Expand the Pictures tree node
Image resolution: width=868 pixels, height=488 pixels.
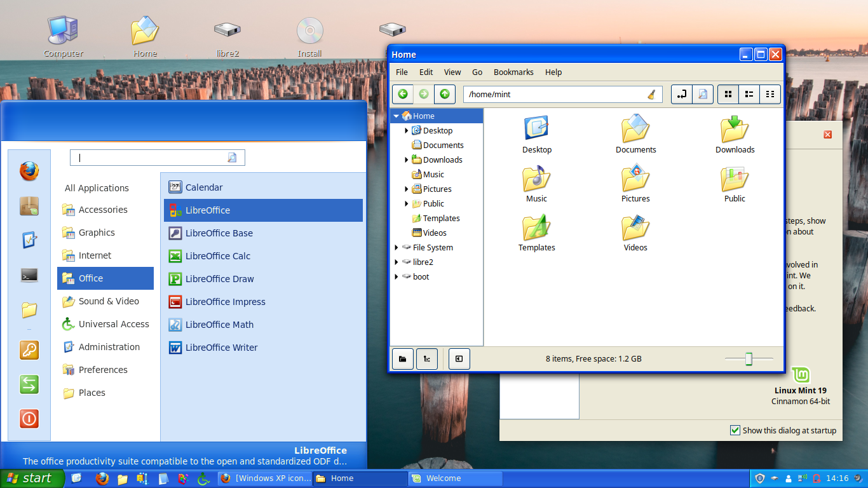coord(407,189)
